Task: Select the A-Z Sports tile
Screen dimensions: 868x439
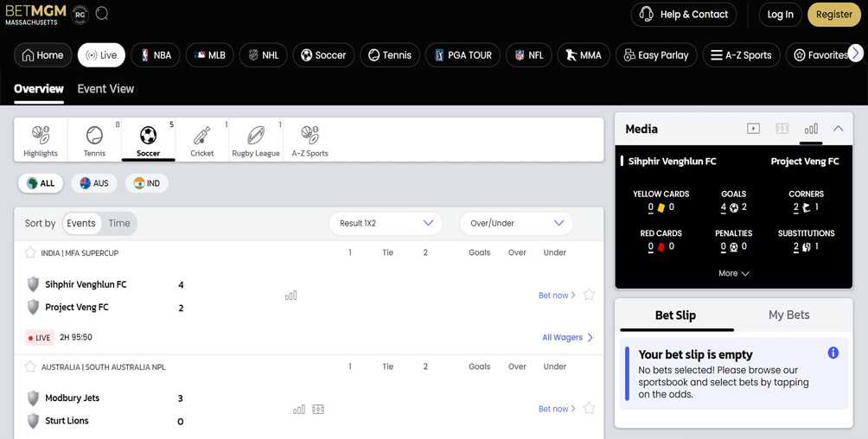Action: 310,140
